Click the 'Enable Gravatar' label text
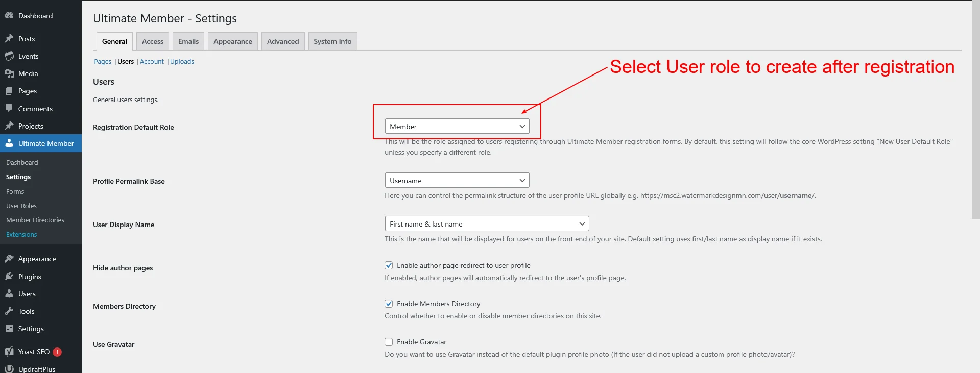The height and width of the screenshot is (373, 980). (x=421, y=342)
